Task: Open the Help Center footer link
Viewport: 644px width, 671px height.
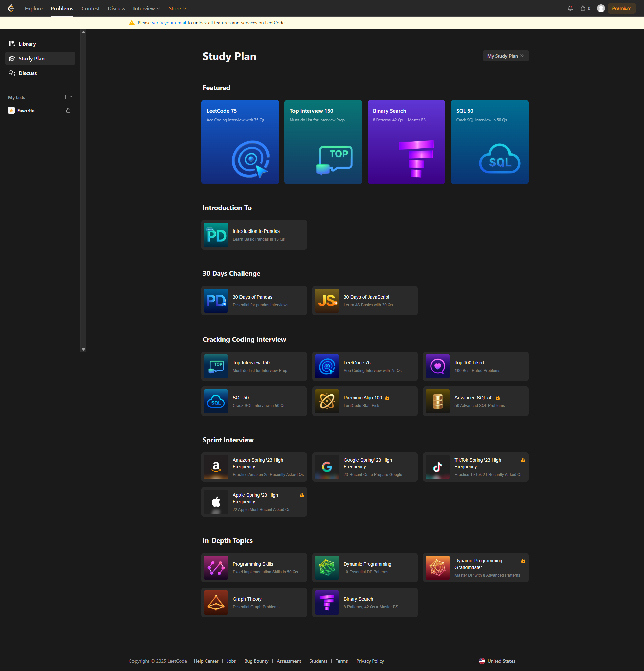Action: tap(206, 661)
